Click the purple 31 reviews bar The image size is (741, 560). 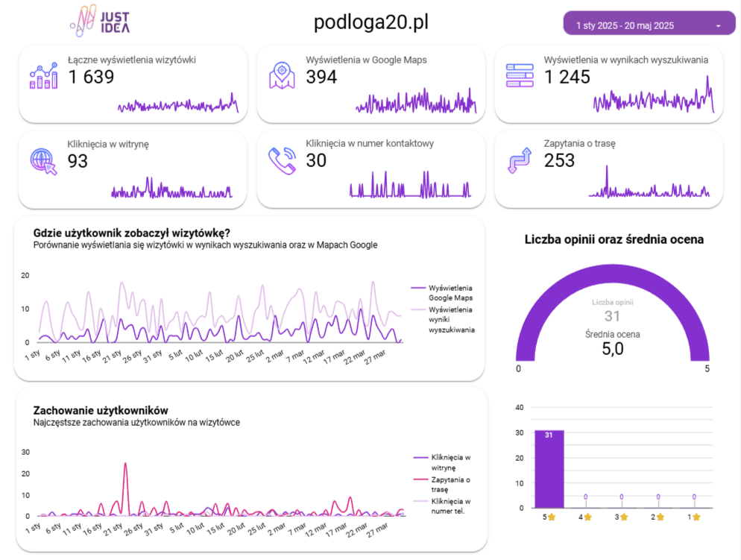pos(549,469)
